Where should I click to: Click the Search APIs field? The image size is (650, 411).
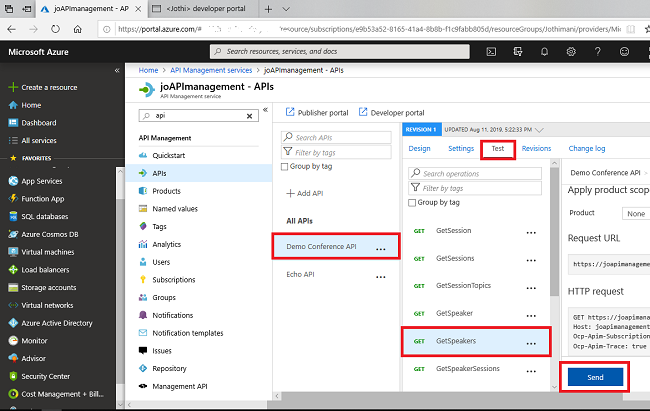pos(336,138)
